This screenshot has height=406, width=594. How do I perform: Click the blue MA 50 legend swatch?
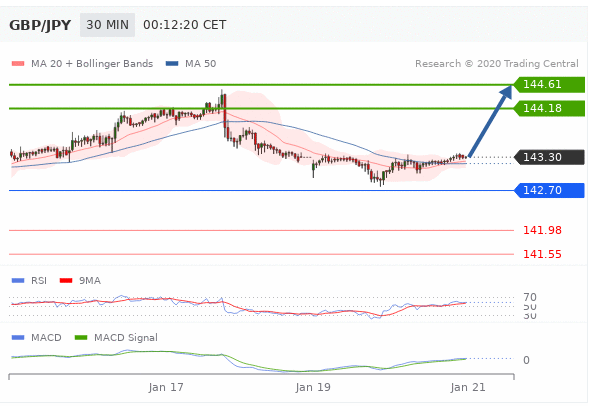click(x=172, y=64)
